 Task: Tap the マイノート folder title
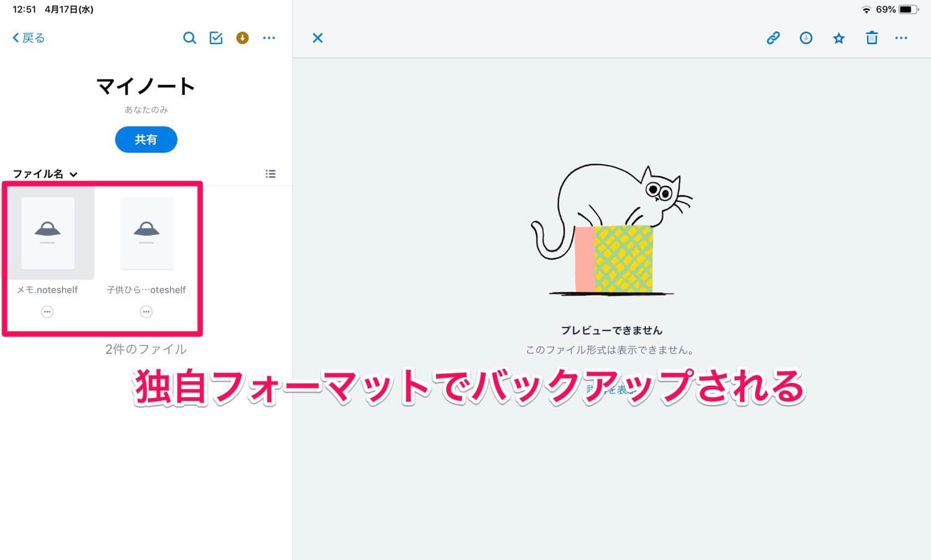pyautogui.click(x=146, y=86)
